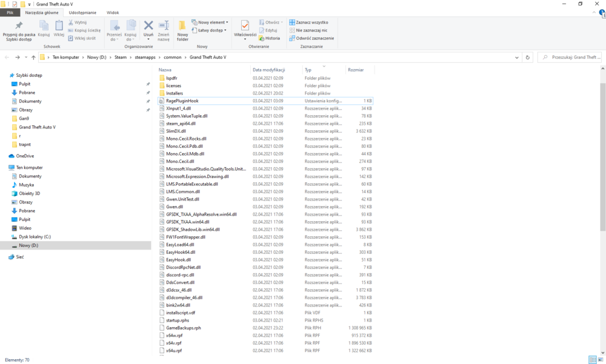
Task: Switch to Udostępnianie tab
Action: point(82,13)
